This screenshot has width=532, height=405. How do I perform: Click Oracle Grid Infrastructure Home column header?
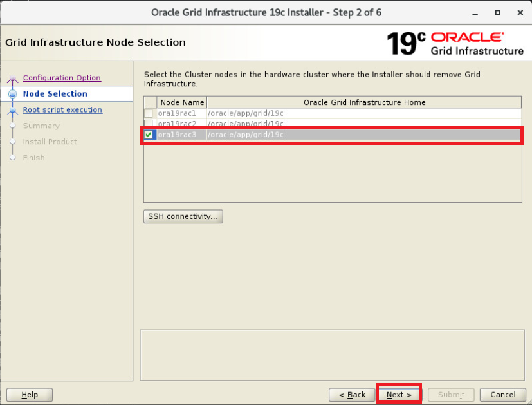click(364, 102)
